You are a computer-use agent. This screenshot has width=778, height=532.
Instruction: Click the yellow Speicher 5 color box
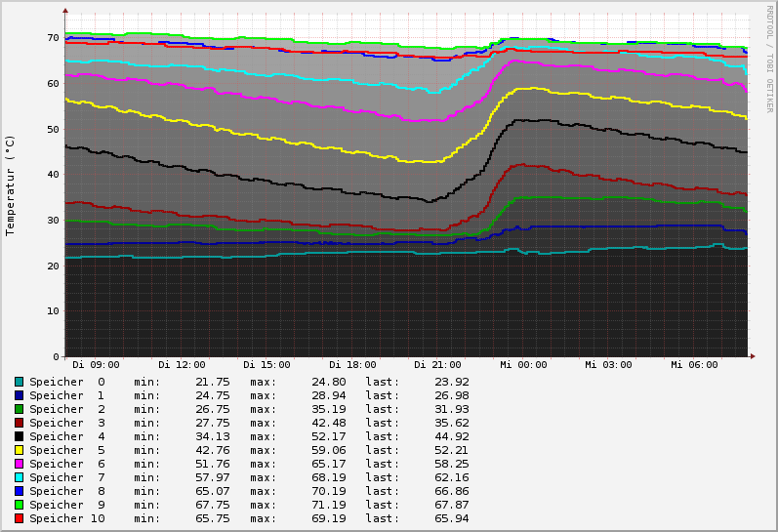point(19,450)
